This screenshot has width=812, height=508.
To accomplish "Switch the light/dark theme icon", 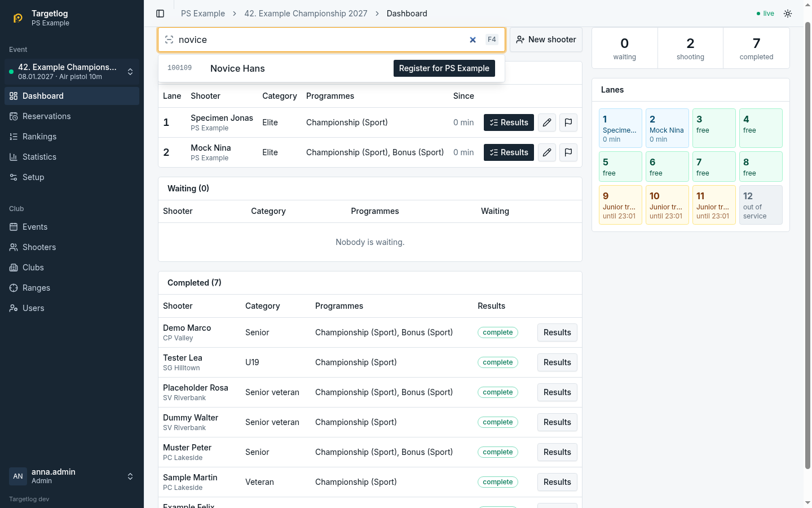I will click(x=788, y=14).
